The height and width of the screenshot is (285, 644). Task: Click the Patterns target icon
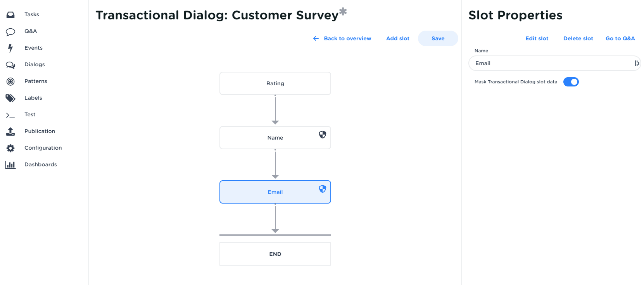click(10, 81)
